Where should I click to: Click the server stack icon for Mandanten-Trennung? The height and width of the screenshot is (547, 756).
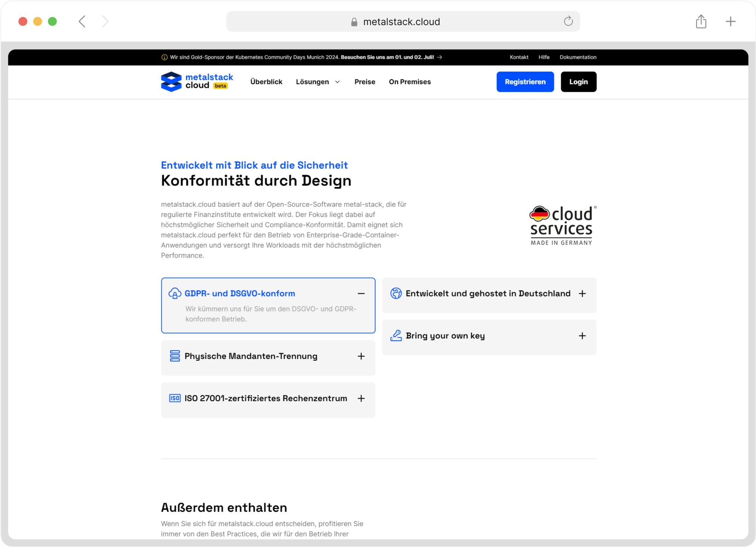[175, 356]
